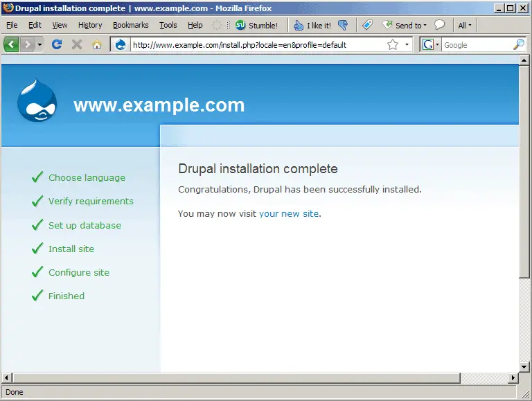The width and height of the screenshot is (532, 401).
Task: Click the checkmark beside Set up database
Action: (37, 224)
